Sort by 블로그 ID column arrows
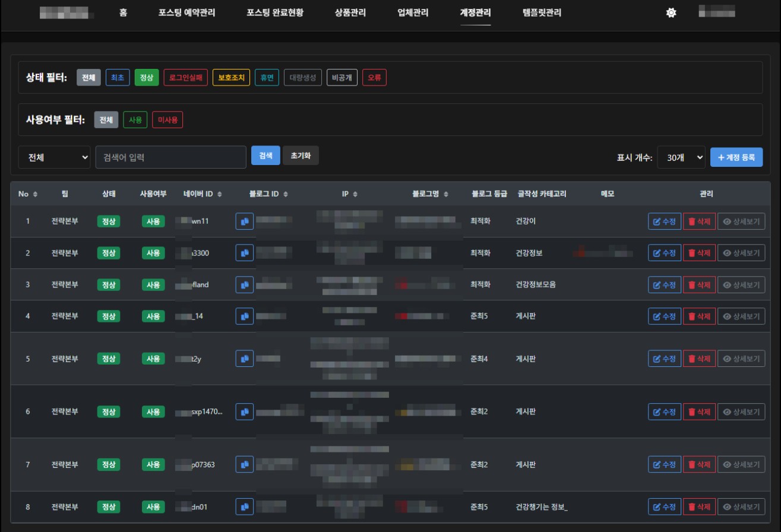Viewport: 781px width, 532px height. pyautogui.click(x=286, y=194)
